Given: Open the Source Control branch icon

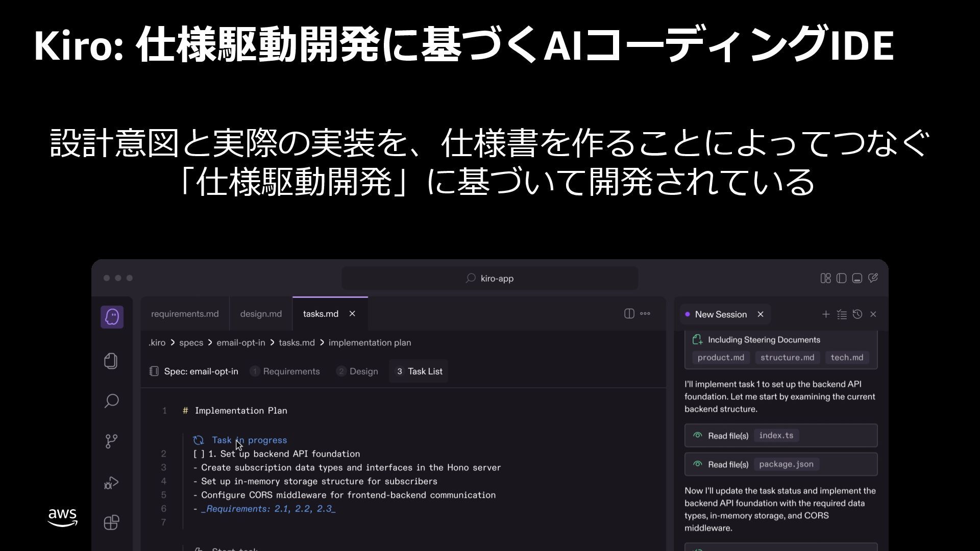Looking at the screenshot, I should coord(111,441).
